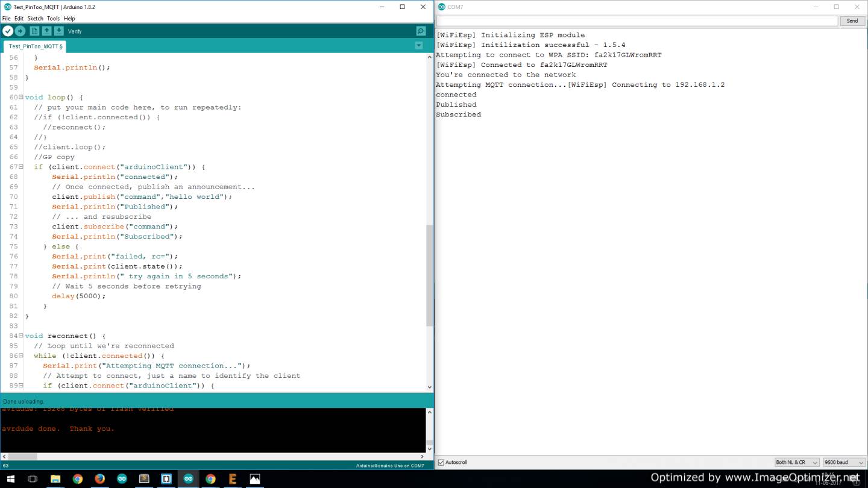This screenshot has height=488, width=868.
Task: Toggle the Autoscroll checkbox
Action: (x=441, y=462)
